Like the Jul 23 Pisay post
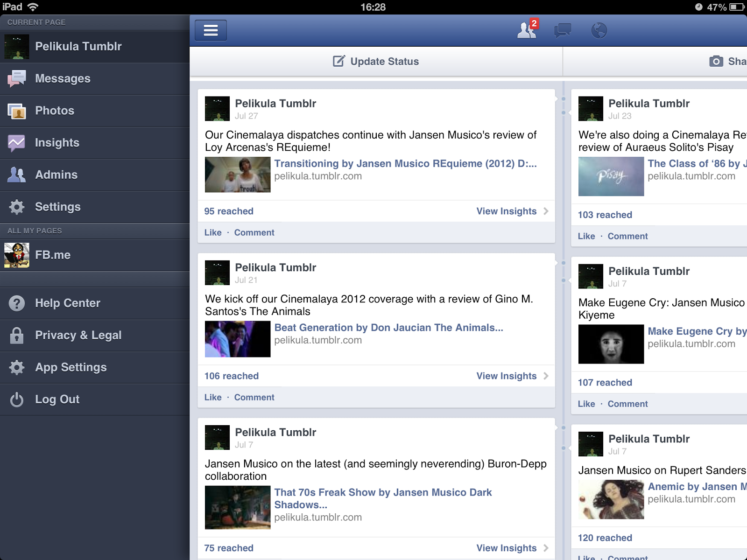 pyautogui.click(x=586, y=236)
